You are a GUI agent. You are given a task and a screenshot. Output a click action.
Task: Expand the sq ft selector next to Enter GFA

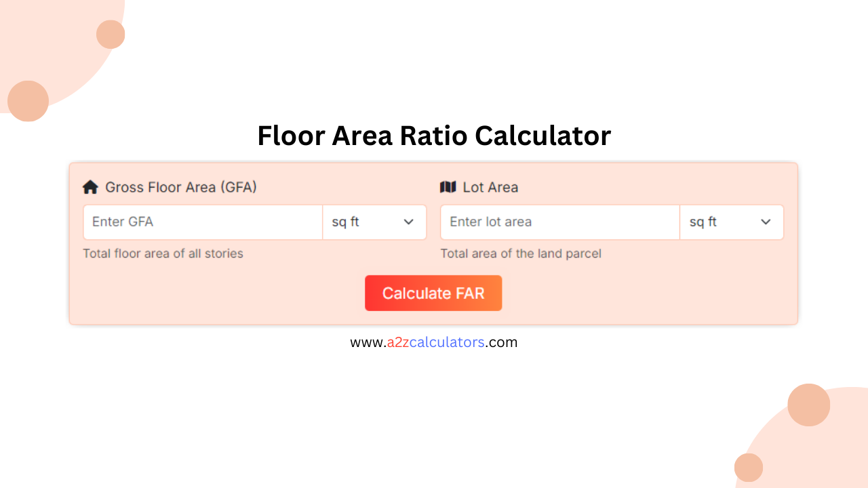374,222
